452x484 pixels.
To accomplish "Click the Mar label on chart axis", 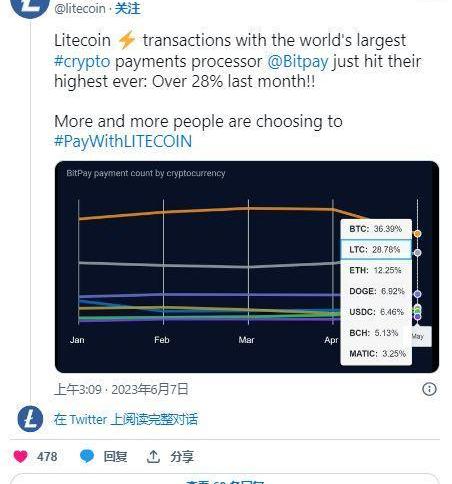I will tap(246, 340).
